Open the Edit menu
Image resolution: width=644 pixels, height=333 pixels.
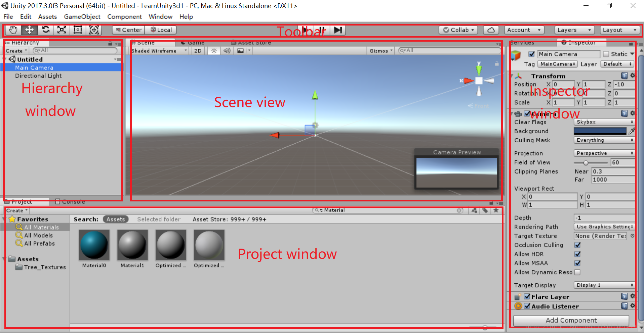[x=26, y=16]
